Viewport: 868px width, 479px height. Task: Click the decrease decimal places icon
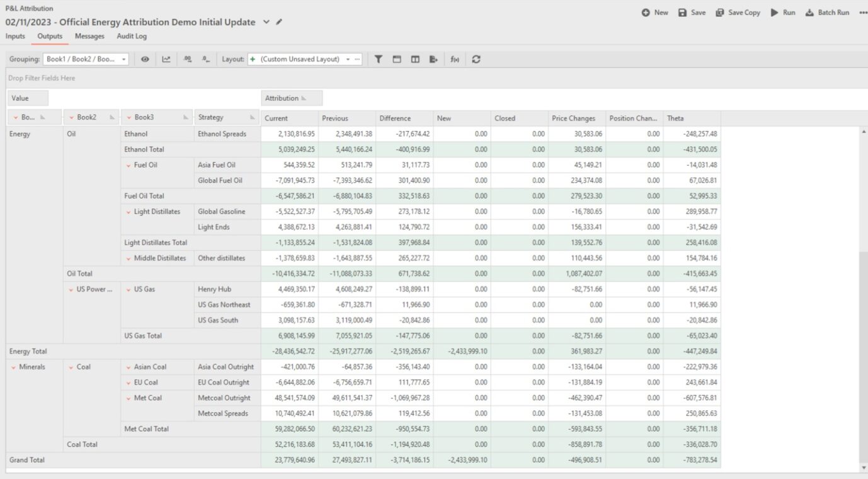[205, 59]
